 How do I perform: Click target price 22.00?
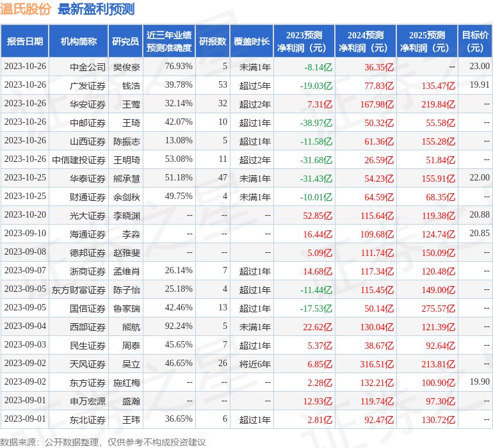(480, 177)
